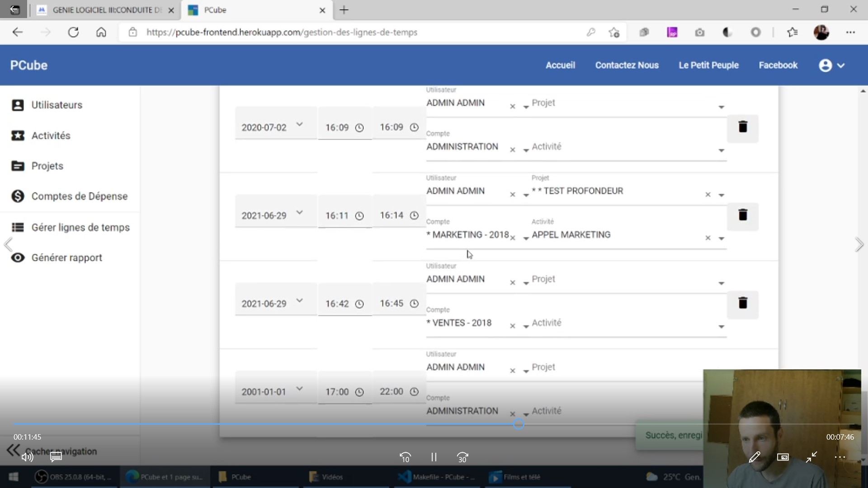868x488 pixels.
Task: Open the user account menu
Action: tap(831, 66)
